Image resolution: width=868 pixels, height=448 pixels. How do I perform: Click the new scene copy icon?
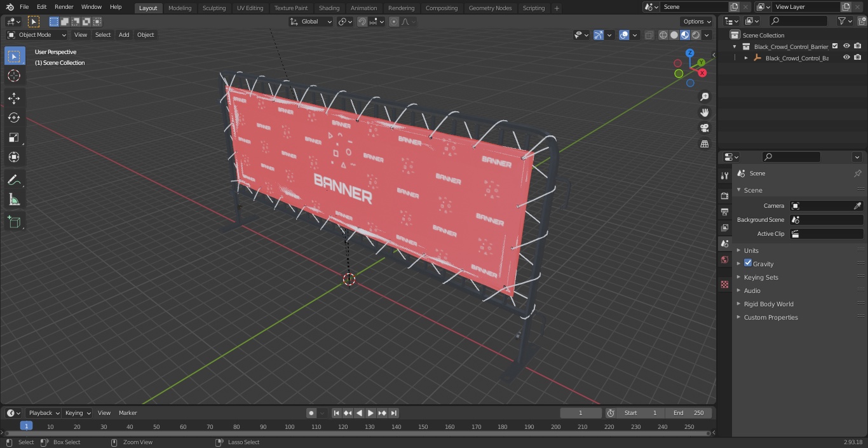point(734,6)
